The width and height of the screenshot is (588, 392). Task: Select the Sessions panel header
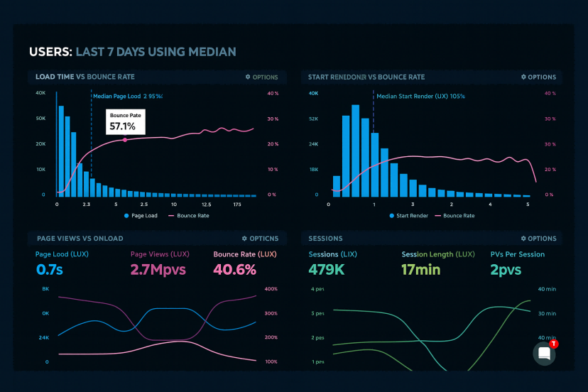click(326, 239)
